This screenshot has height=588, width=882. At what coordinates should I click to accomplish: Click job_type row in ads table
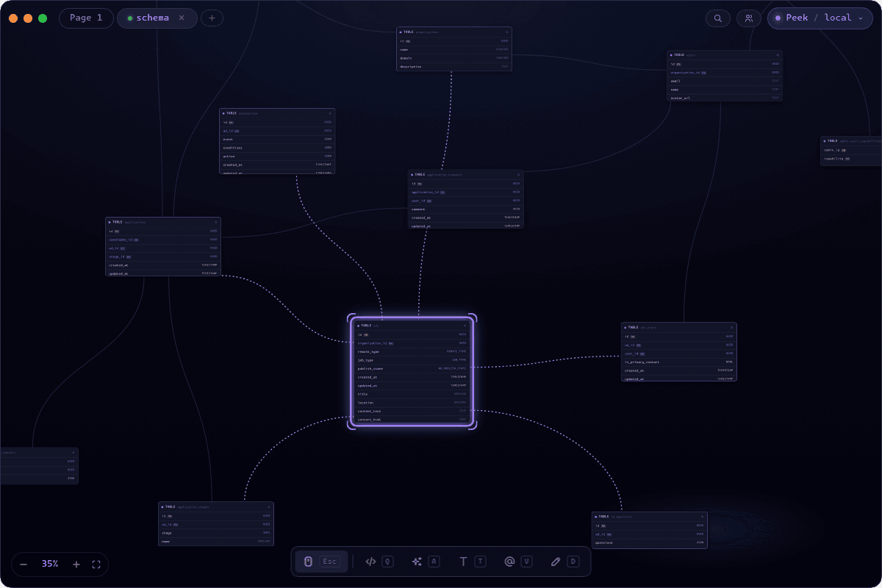point(412,360)
